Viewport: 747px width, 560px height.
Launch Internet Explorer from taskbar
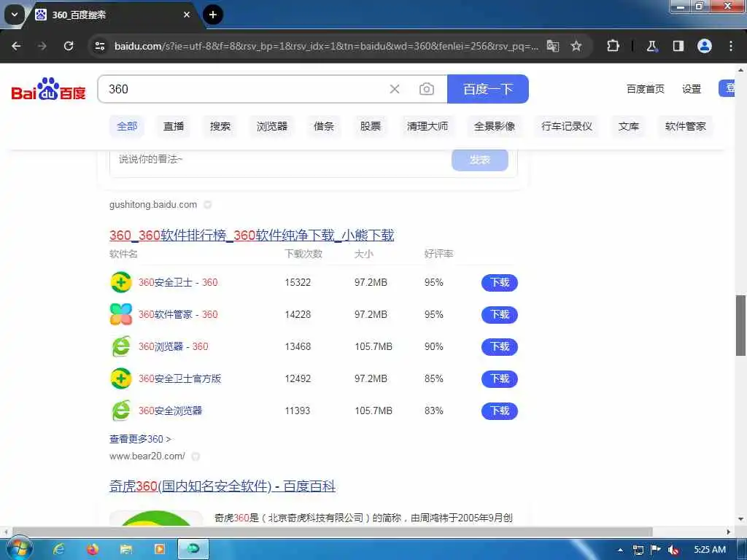(59, 549)
